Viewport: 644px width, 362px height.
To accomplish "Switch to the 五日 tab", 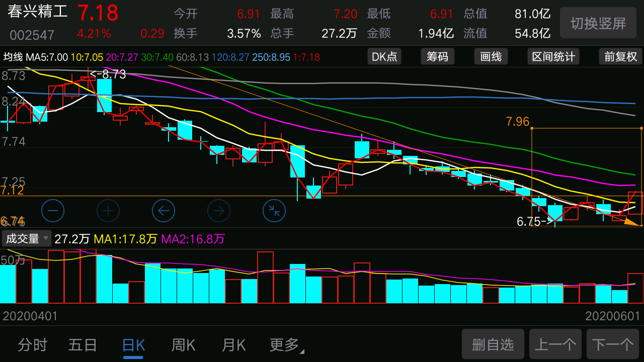I will pyautogui.click(x=83, y=345).
